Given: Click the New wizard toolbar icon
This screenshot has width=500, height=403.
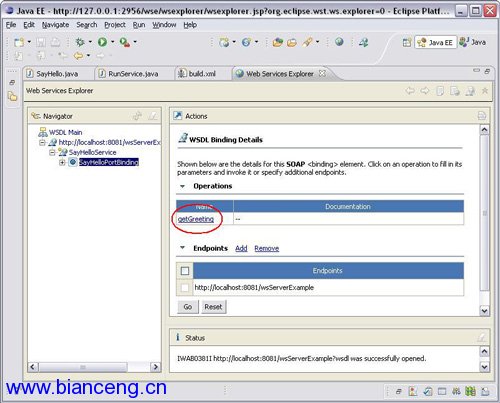Looking at the screenshot, I should tap(19, 42).
